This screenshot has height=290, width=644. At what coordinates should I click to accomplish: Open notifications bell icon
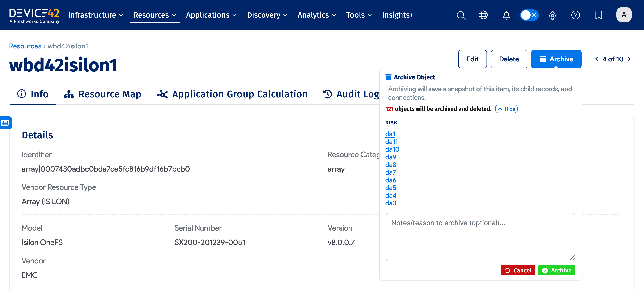[506, 15]
